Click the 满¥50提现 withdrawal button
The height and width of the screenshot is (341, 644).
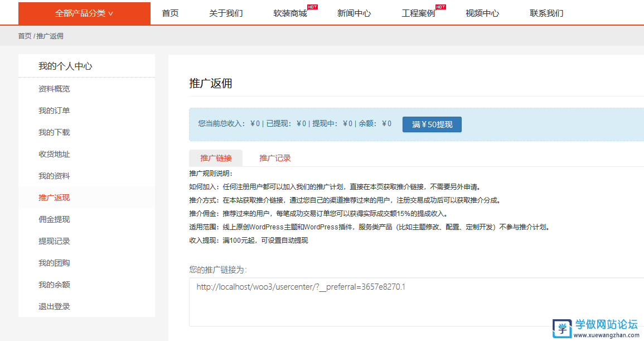tap(432, 124)
